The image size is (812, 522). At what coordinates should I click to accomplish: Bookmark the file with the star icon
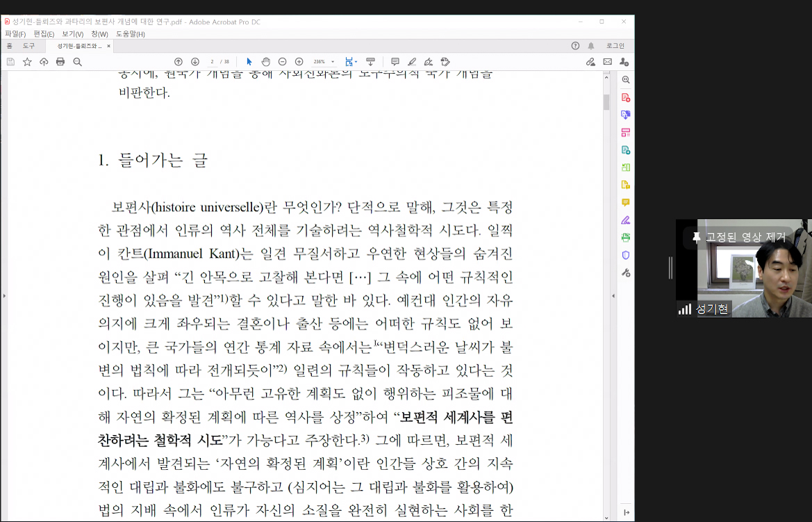coord(27,62)
